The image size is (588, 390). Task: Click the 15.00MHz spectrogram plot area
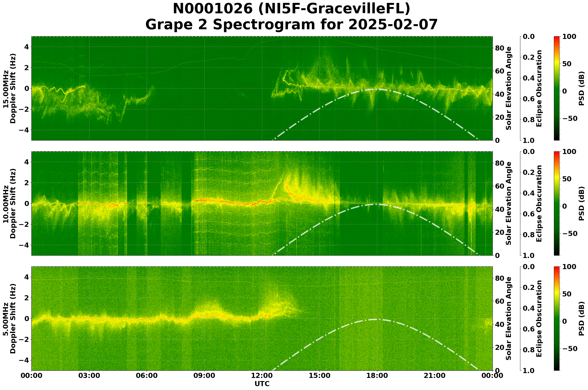click(x=262, y=88)
